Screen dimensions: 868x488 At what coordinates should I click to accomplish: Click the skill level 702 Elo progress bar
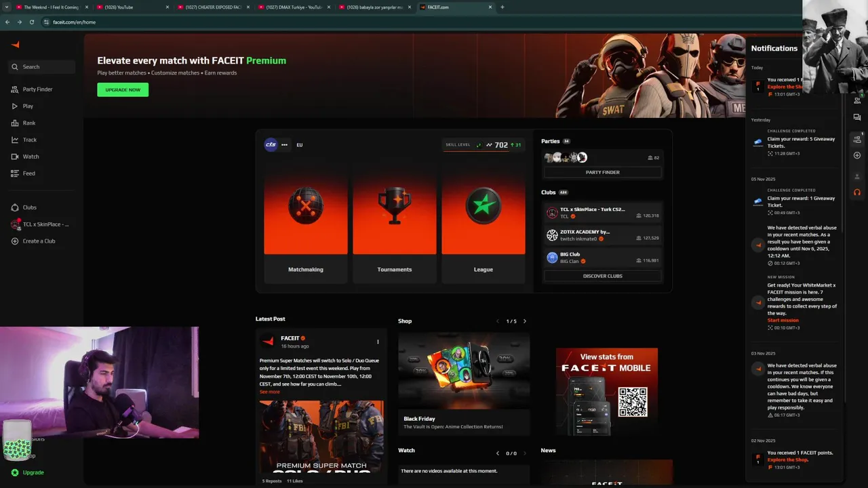click(483, 146)
